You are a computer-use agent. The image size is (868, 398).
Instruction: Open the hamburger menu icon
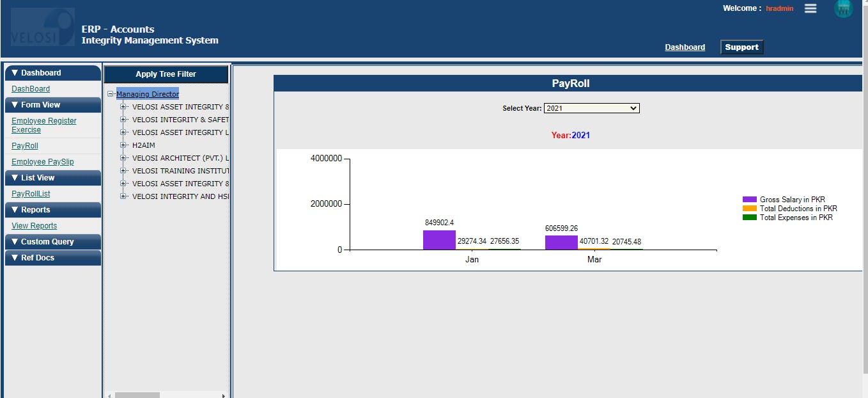[x=810, y=8]
